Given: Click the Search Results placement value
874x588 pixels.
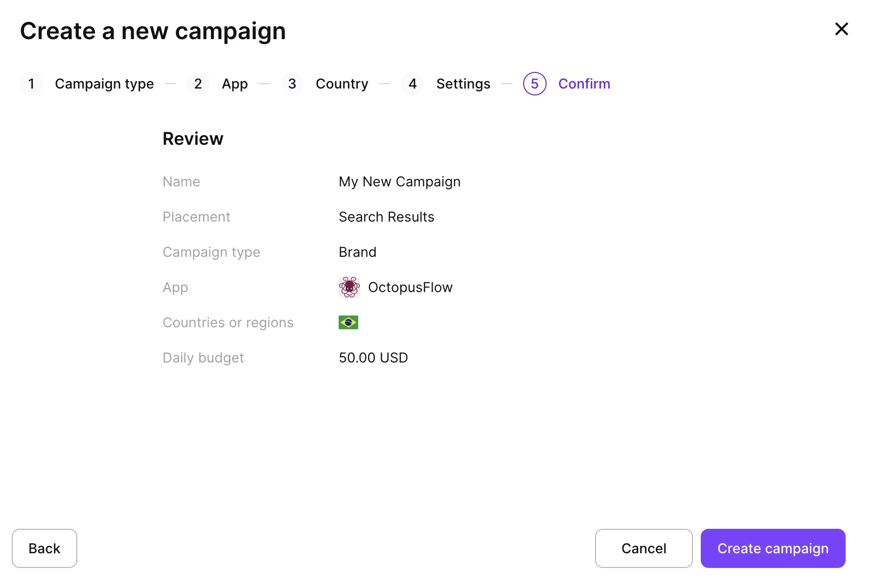Looking at the screenshot, I should [x=387, y=217].
